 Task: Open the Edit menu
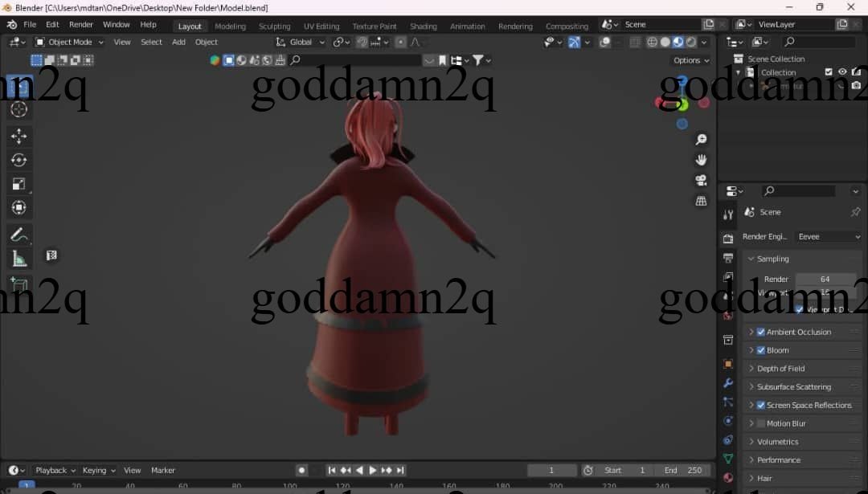coord(52,25)
